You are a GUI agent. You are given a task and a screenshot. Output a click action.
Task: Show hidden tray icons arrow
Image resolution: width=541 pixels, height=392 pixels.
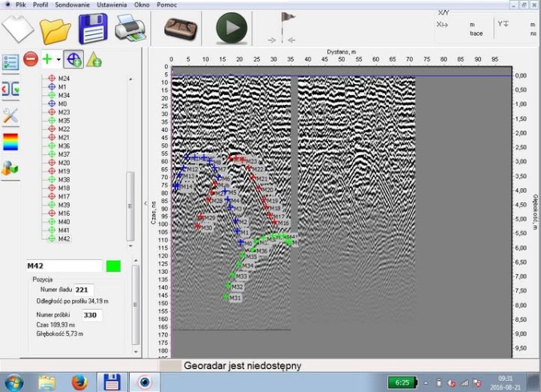(426, 382)
